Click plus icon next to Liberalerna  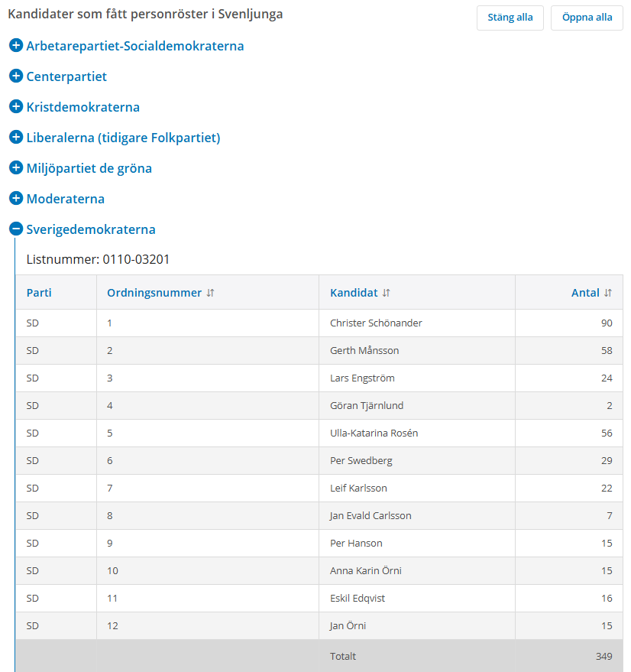[x=15, y=138]
